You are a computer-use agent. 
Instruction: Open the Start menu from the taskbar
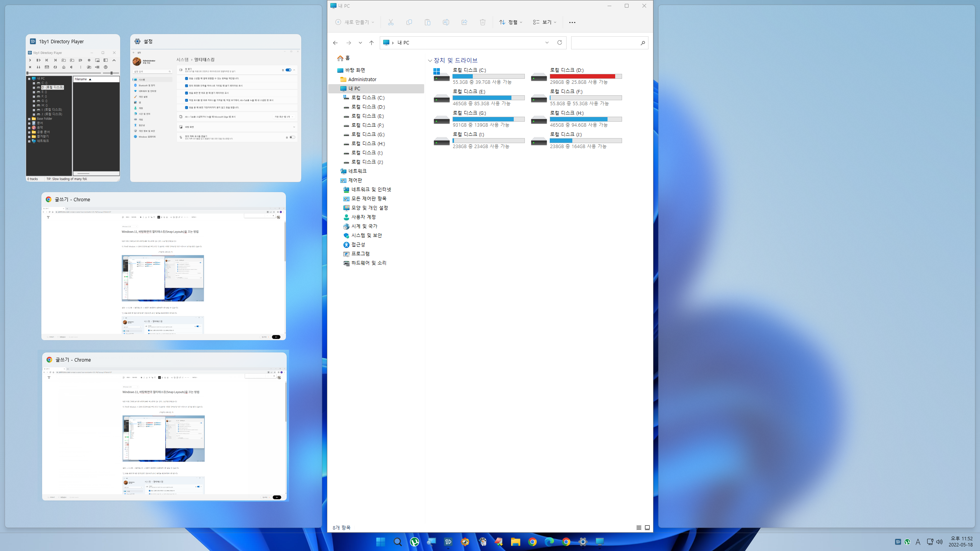click(x=381, y=541)
